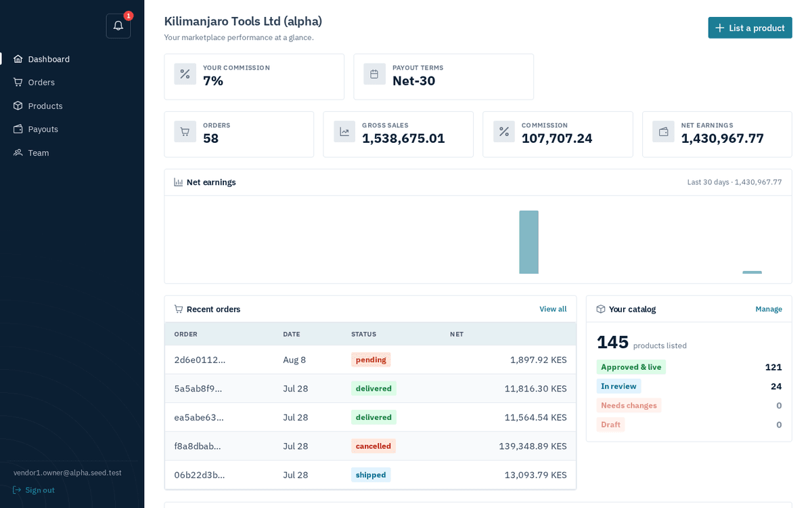Click the 139,348.89 KES net amount
This screenshot has width=812, height=508.
click(533, 446)
